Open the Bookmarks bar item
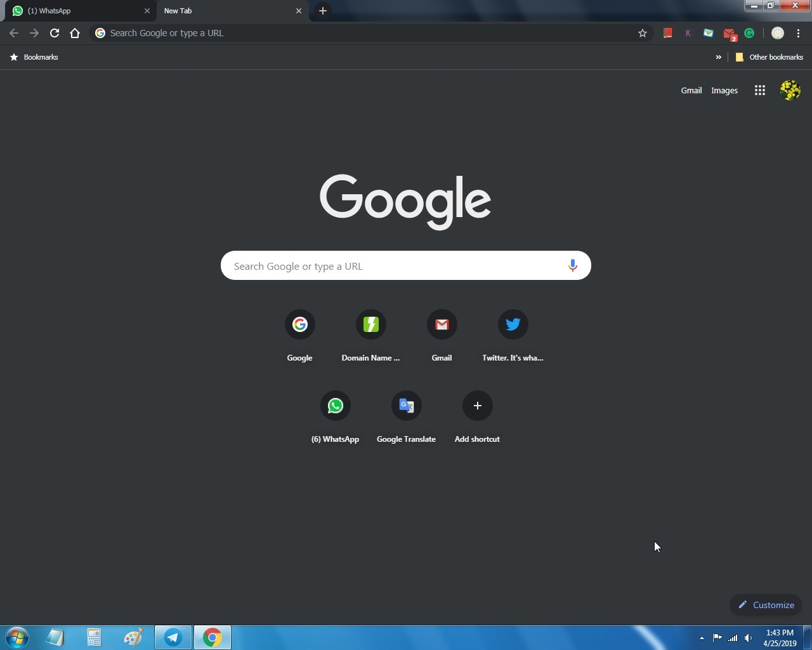The image size is (812, 650). click(34, 57)
